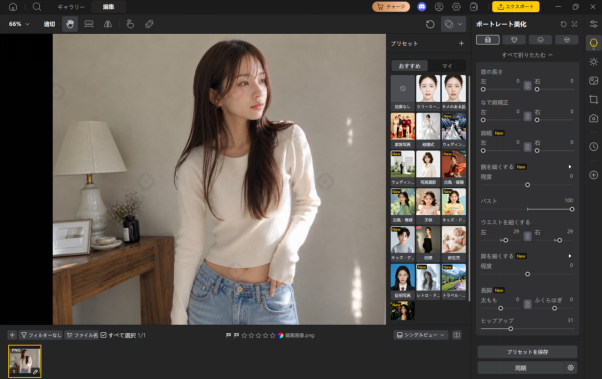Add a new preset with plus icon
Screen dimensions: 602x379
tap(461, 43)
